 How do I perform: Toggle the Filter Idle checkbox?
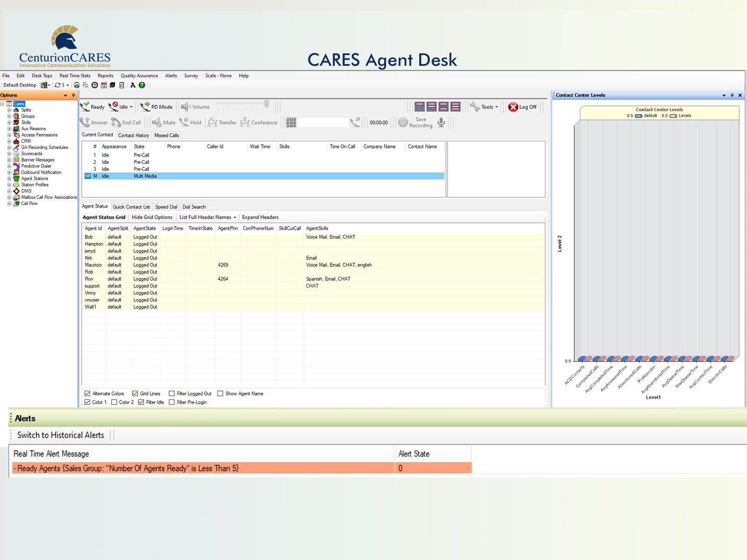click(x=141, y=402)
